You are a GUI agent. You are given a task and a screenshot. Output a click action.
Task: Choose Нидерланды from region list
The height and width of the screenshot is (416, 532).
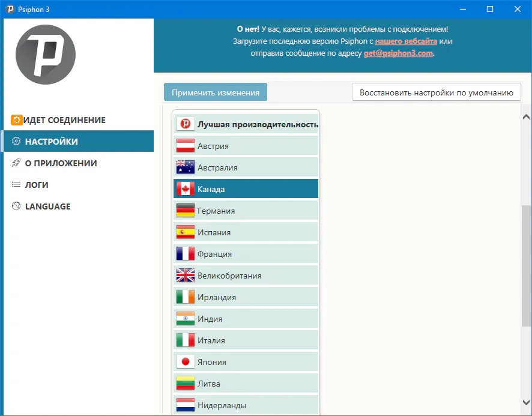(246, 405)
